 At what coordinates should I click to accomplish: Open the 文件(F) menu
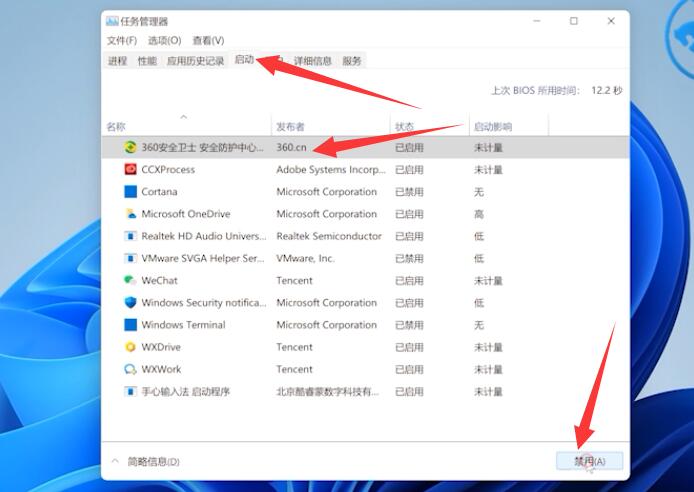[x=122, y=40]
